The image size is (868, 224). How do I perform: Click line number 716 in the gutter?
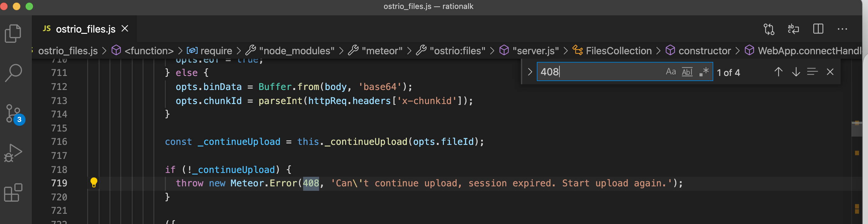59,142
